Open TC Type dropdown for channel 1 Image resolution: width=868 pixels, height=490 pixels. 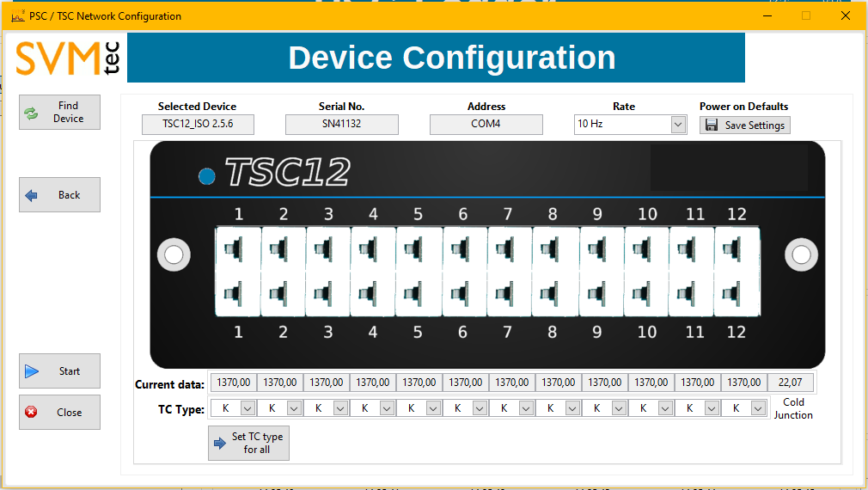248,408
